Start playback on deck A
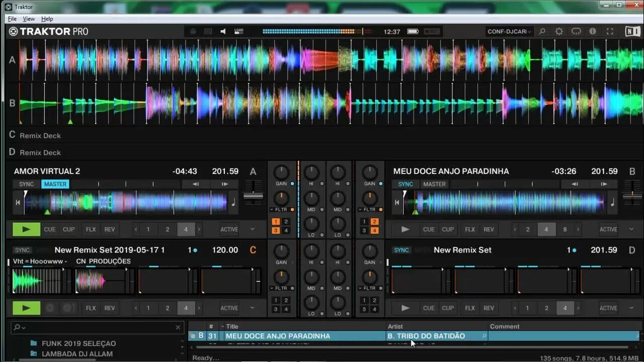Screen dimensions: 644x362 tap(26, 229)
